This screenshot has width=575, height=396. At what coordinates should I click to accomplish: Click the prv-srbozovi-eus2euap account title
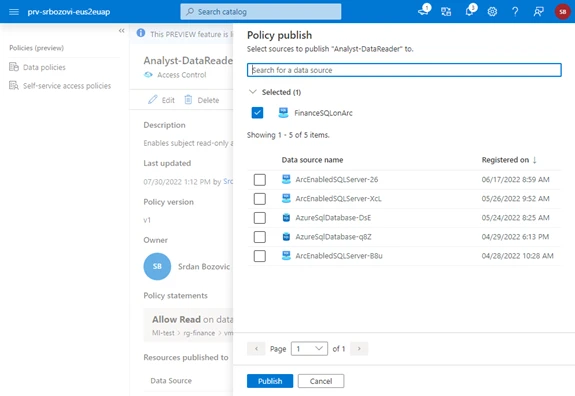pyautogui.click(x=69, y=12)
